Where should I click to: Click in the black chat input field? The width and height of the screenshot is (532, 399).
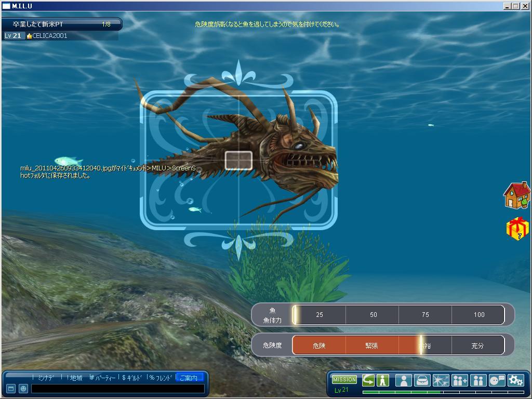117,388
